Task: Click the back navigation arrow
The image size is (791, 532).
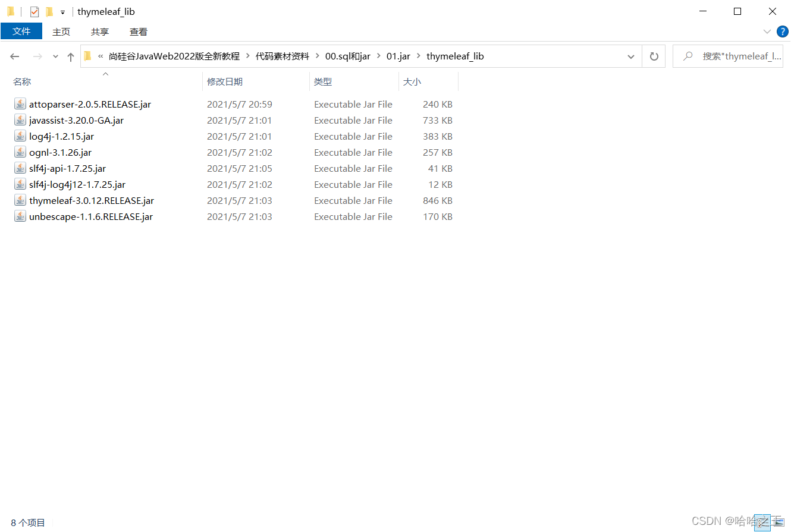Action: click(x=14, y=56)
